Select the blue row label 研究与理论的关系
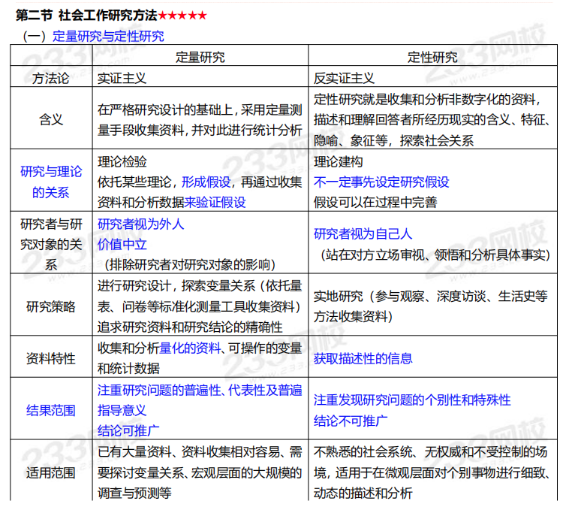572x513 pixels. (x=51, y=182)
